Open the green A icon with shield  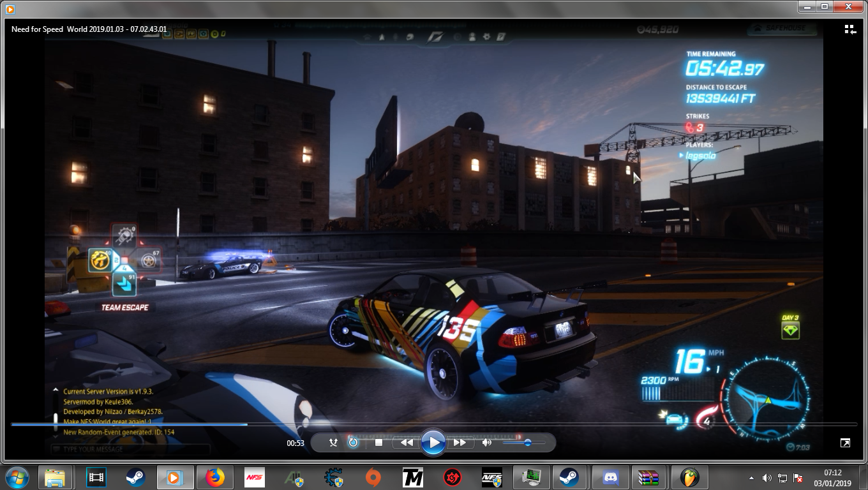point(294,477)
